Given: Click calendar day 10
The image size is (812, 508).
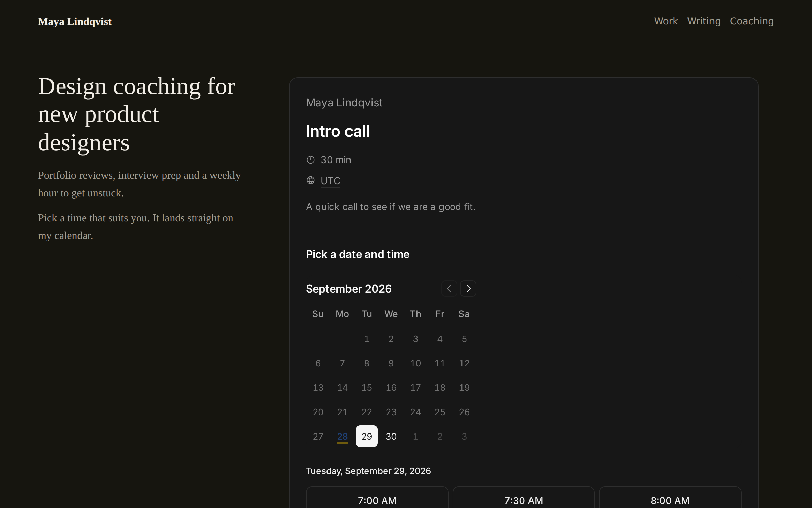Looking at the screenshot, I should [x=415, y=363].
